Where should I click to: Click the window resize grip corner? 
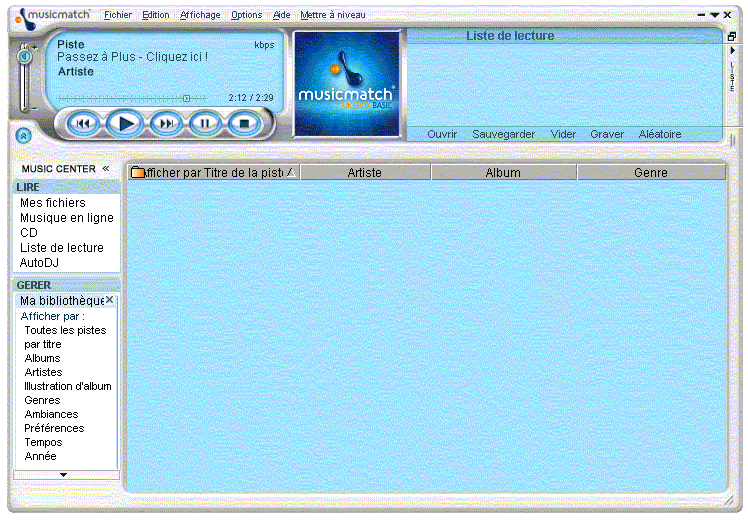728,500
